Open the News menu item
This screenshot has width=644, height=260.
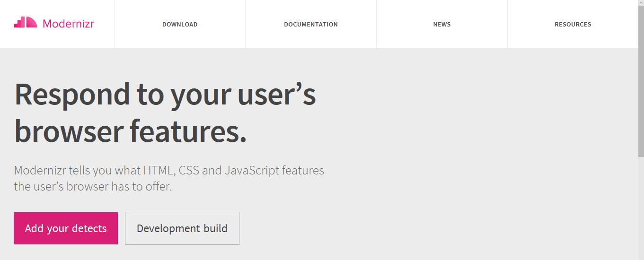(442, 24)
